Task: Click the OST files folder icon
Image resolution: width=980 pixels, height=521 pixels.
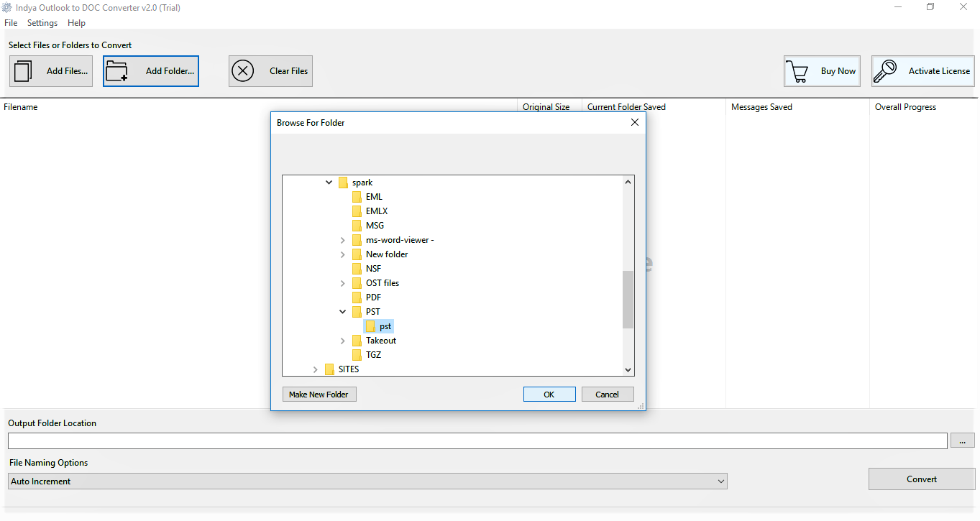Action: (x=357, y=283)
